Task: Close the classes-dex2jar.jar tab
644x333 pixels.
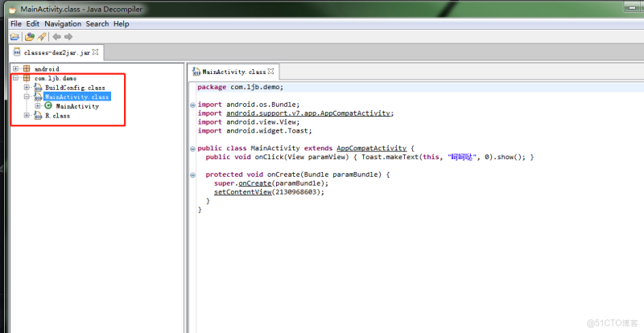Action: [x=95, y=52]
